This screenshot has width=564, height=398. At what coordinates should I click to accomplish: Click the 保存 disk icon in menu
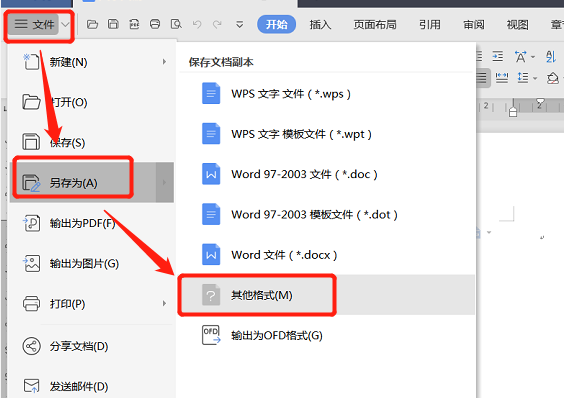tap(31, 142)
